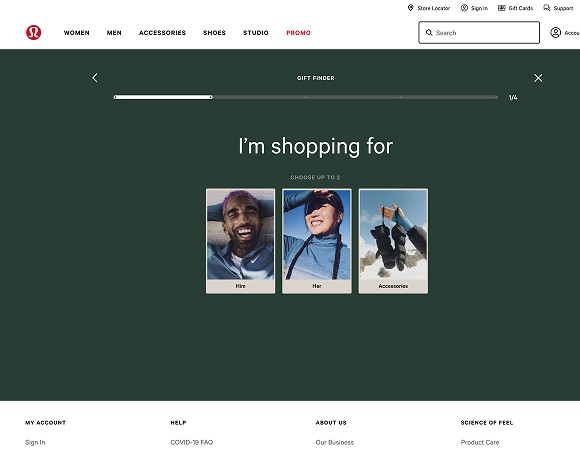Open the Studio menu

click(x=256, y=33)
